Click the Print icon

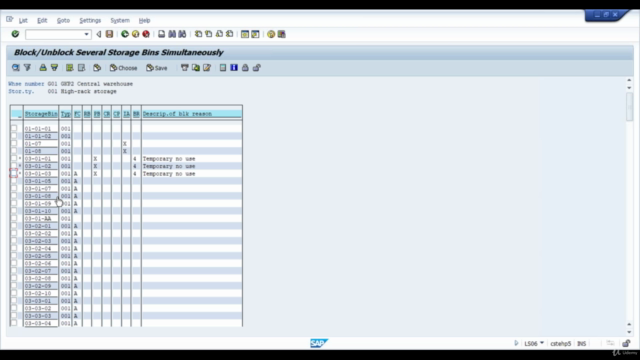pyautogui.click(x=162, y=34)
